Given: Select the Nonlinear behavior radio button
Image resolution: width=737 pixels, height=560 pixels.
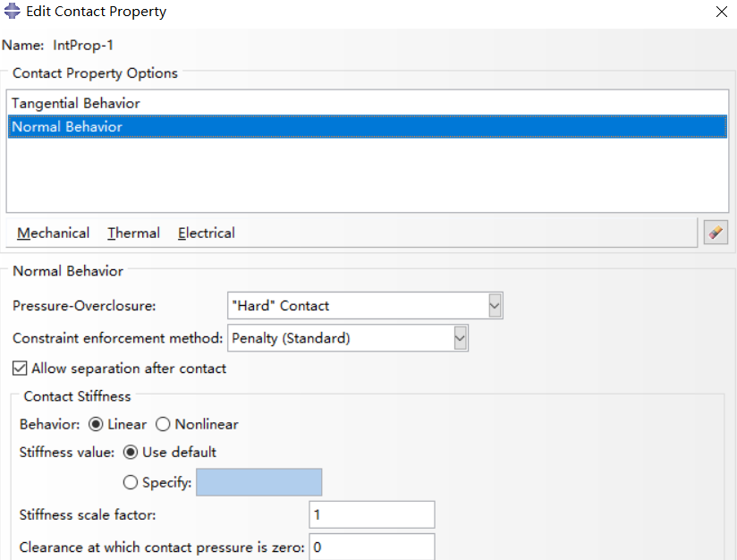Looking at the screenshot, I should click(163, 424).
